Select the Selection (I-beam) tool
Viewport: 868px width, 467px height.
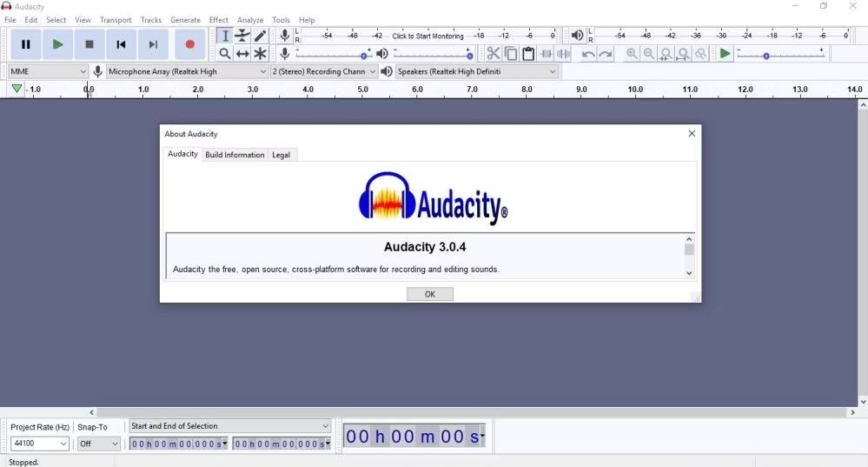(x=225, y=36)
